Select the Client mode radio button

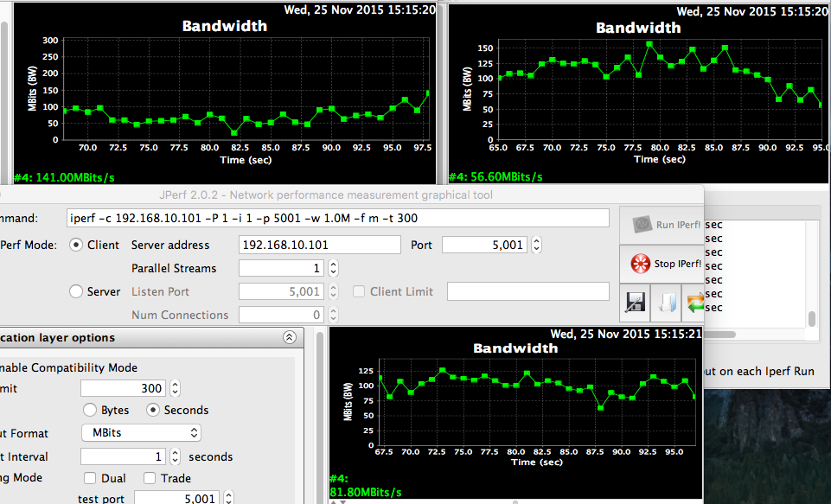pos(75,245)
